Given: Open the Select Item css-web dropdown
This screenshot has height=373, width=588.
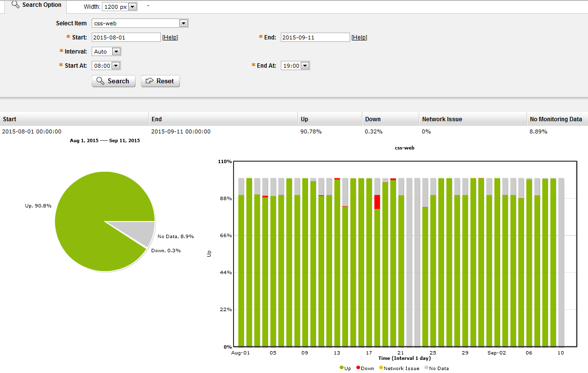Looking at the screenshot, I should pyautogui.click(x=140, y=23).
